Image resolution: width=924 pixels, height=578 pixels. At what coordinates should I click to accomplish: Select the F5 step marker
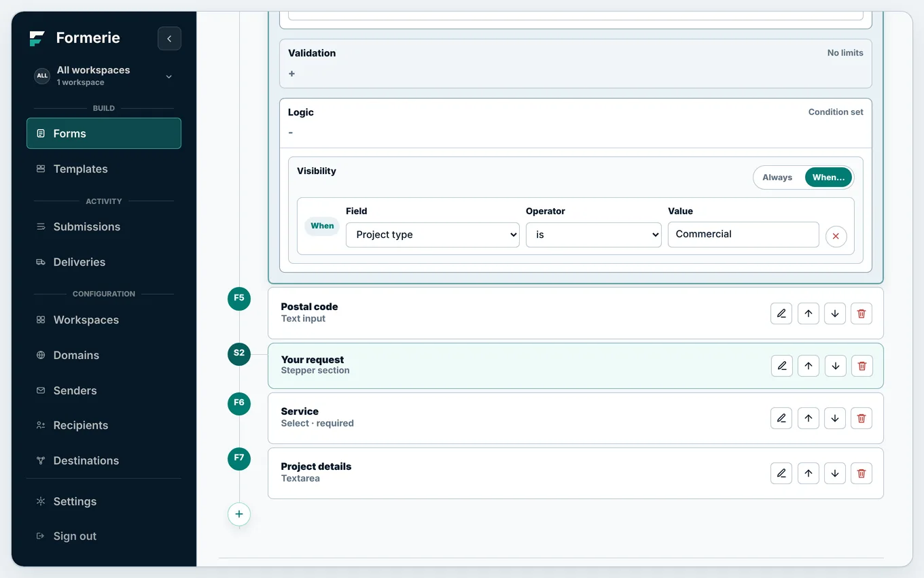coord(239,299)
